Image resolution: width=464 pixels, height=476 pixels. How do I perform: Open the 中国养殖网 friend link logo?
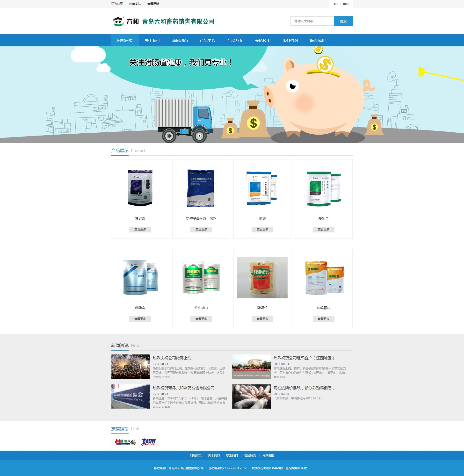125,442
